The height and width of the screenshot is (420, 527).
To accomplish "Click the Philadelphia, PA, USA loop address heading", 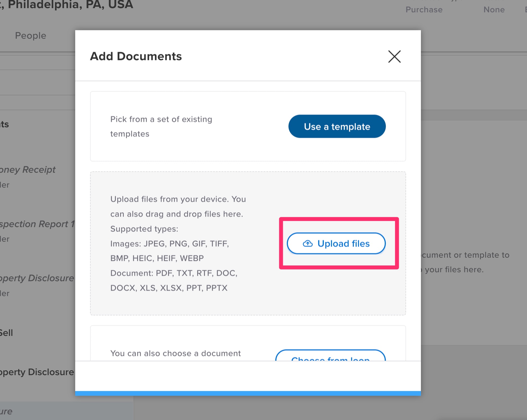I will (x=67, y=5).
